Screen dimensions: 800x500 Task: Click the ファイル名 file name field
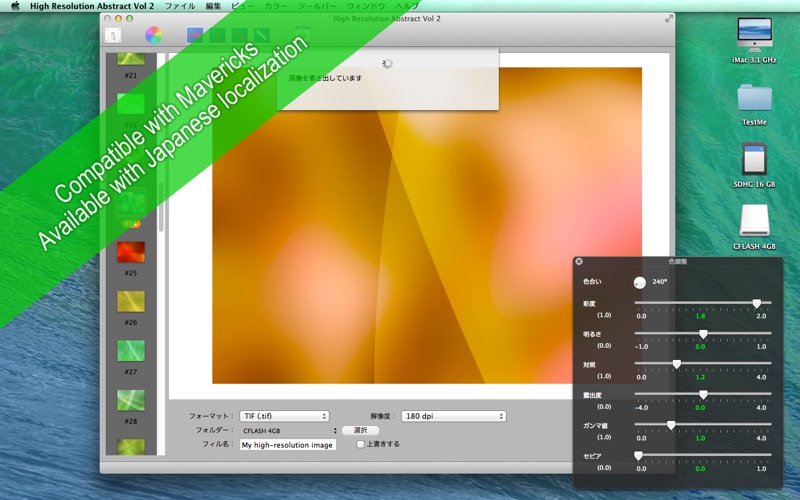[x=288, y=445]
